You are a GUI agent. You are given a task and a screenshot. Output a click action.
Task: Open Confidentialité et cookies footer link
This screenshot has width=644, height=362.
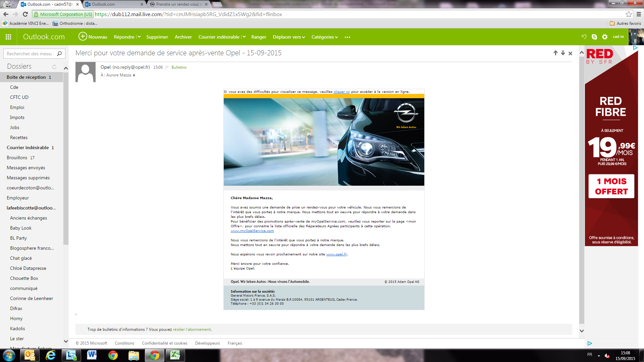click(x=164, y=343)
